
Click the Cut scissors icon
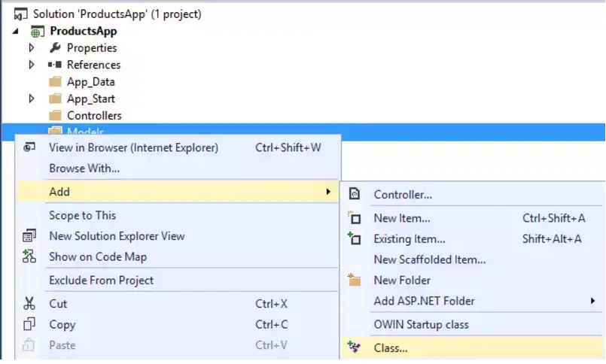tap(29, 304)
